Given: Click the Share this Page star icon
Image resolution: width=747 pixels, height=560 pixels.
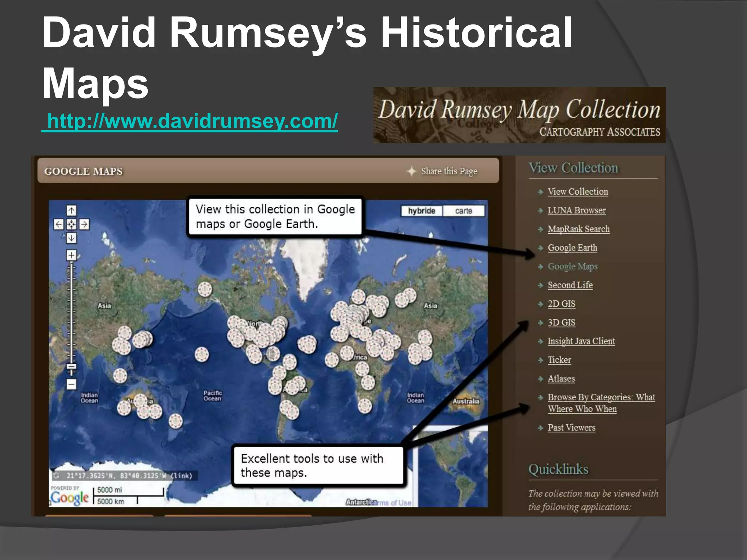Looking at the screenshot, I should (x=411, y=171).
